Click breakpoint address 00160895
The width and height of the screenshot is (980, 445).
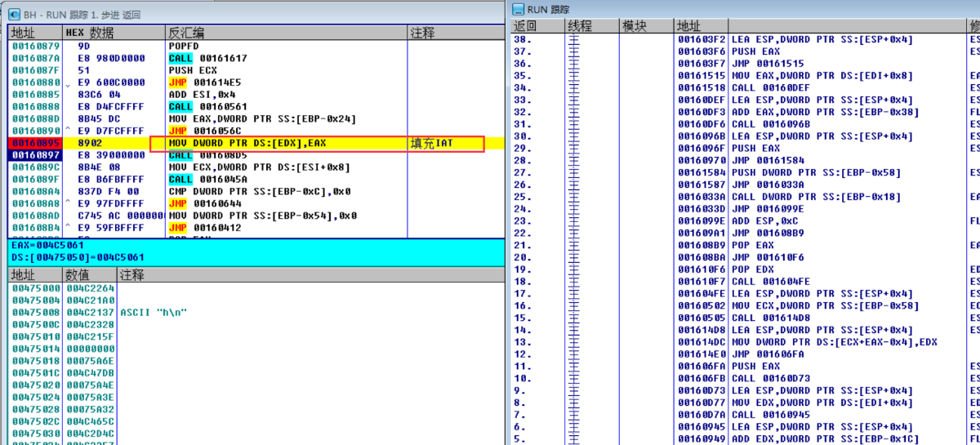pos(35,143)
